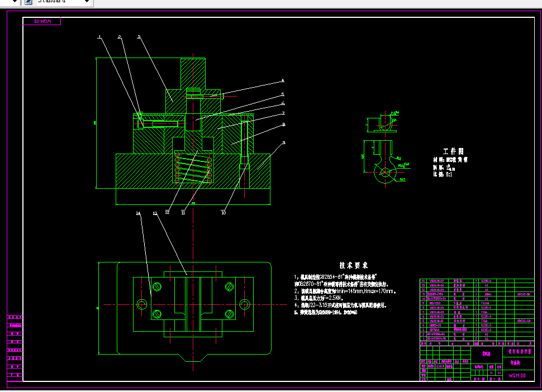The image size is (542, 392).
Task: Select part callout number 1 label
Action: click(x=99, y=37)
